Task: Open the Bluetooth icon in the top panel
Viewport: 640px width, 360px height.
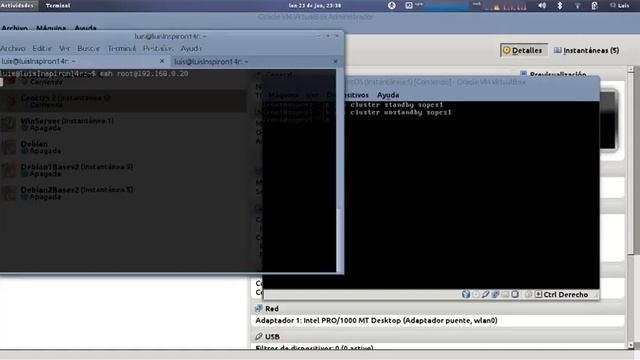Action: [560, 5]
